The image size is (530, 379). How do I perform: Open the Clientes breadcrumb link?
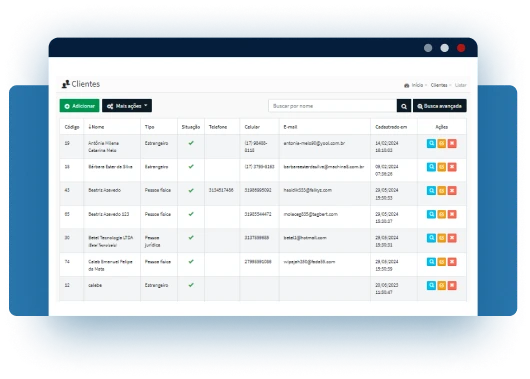pos(439,85)
